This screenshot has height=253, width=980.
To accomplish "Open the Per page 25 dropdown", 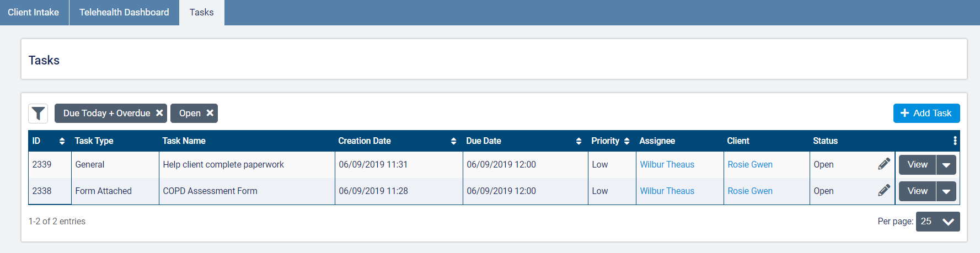I will (938, 222).
